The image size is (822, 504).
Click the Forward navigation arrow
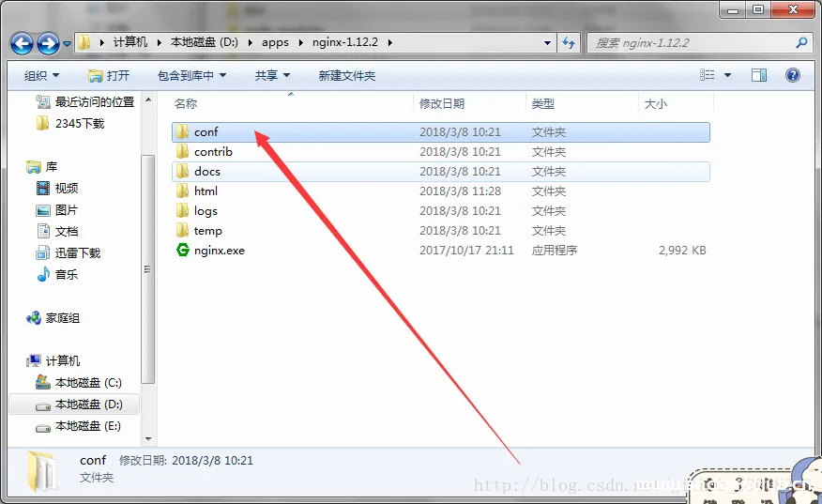49,43
